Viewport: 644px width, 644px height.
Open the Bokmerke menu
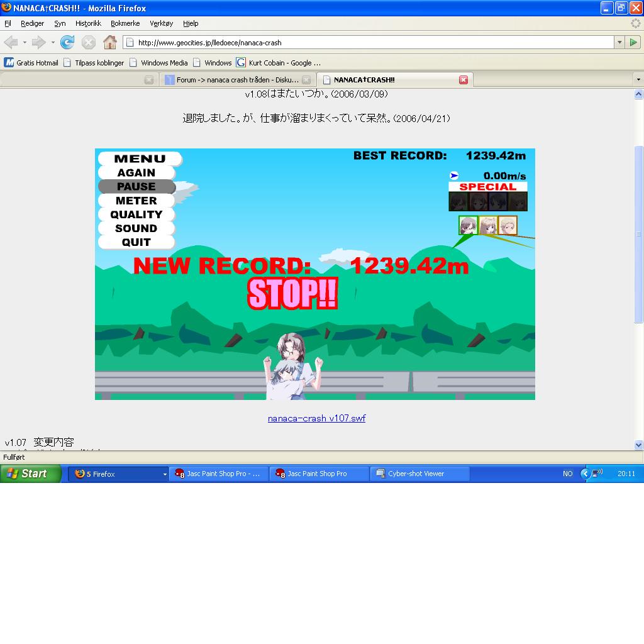(125, 23)
